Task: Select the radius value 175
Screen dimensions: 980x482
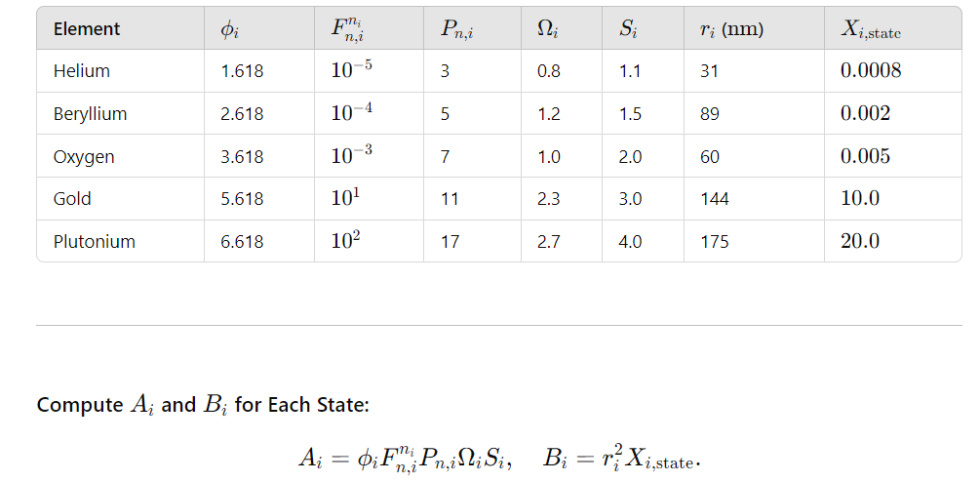Action: tap(715, 241)
